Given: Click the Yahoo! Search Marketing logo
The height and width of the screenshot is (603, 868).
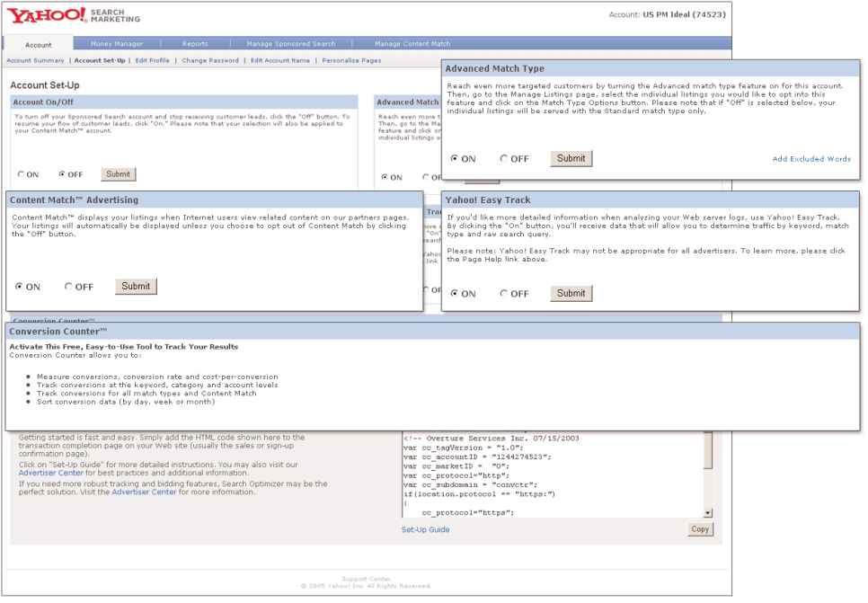Looking at the screenshot, I should (x=74, y=15).
